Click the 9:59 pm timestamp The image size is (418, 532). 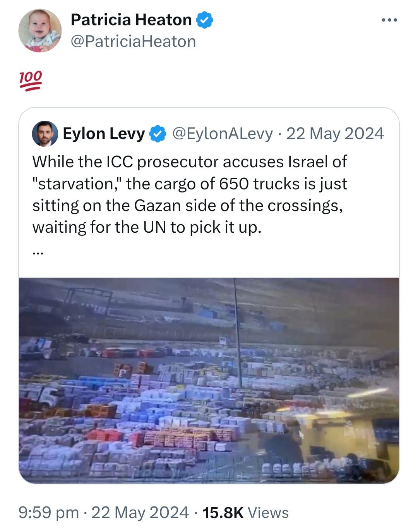(x=48, y=513)
